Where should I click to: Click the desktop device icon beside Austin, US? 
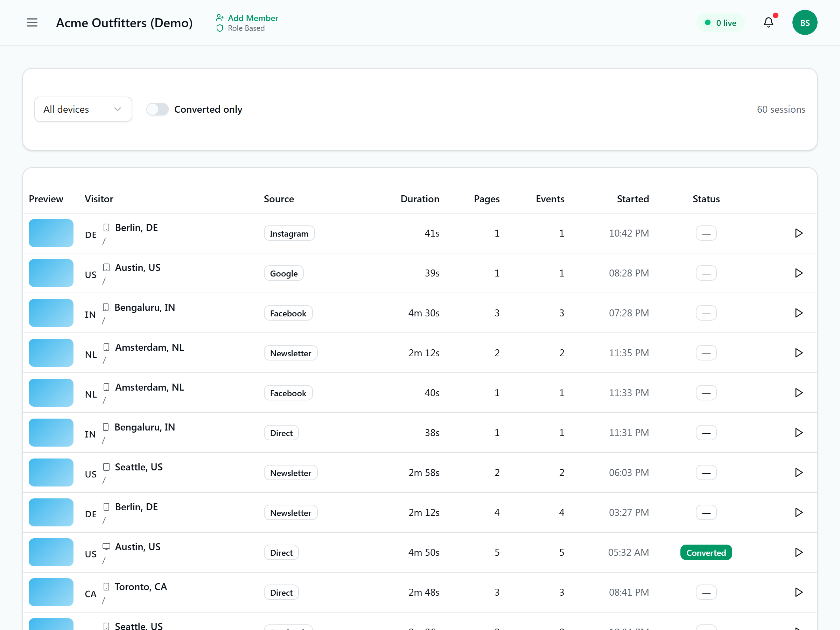pyautogui.click(x=106, y=546)
